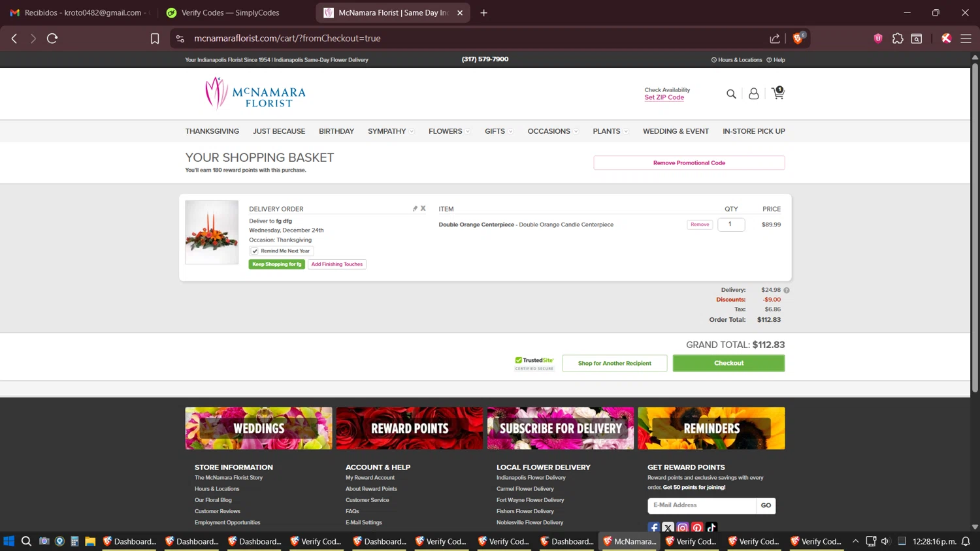Open In-Store Pick Up menu item

[x=754, y=131]
